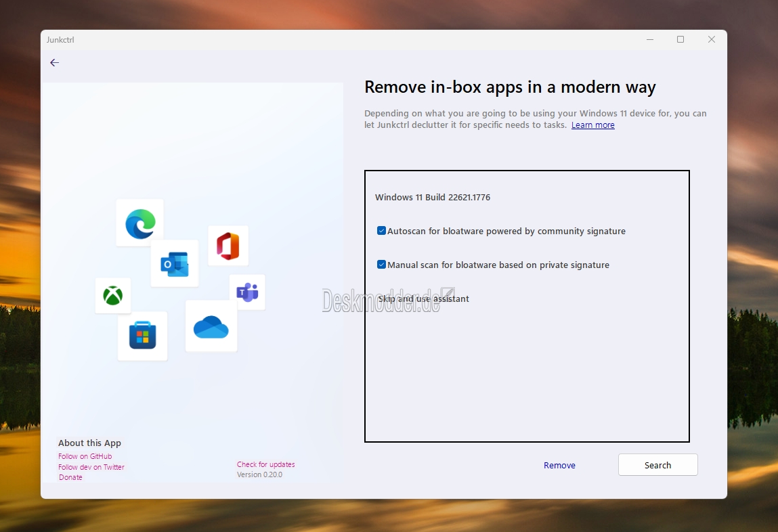The image size is (778, 532).
Task: Click the Remove in-box apps heading
Action: 510,87
